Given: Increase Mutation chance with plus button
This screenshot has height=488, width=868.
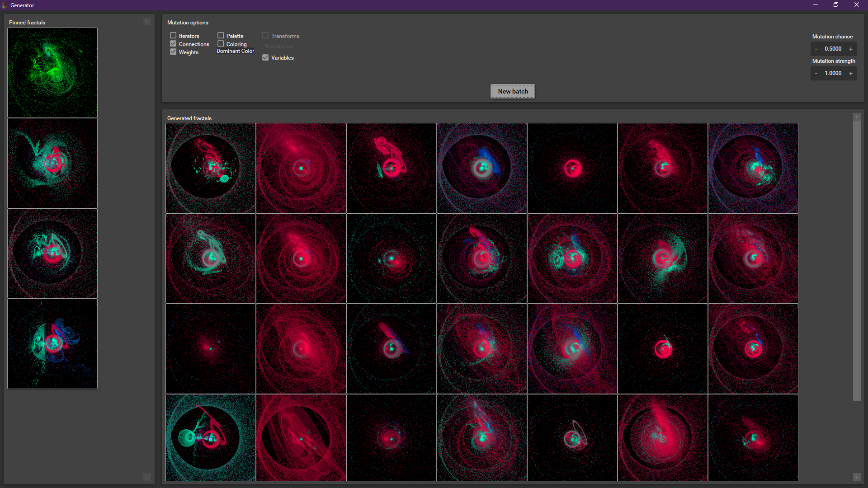Looking at the screenshot, I should click(851, 49).
